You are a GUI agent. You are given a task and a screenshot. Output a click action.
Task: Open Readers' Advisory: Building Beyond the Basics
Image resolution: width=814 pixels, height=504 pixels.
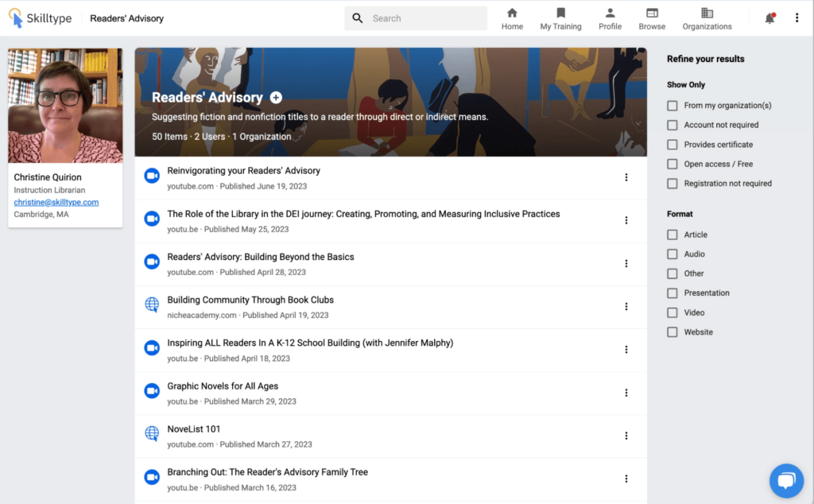pos(261,257)
